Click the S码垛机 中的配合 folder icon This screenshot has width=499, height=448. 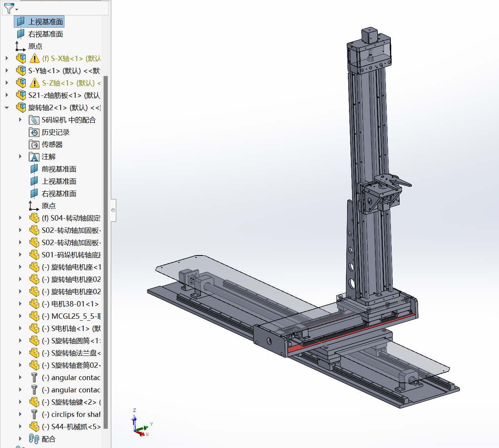coord(34,120)
